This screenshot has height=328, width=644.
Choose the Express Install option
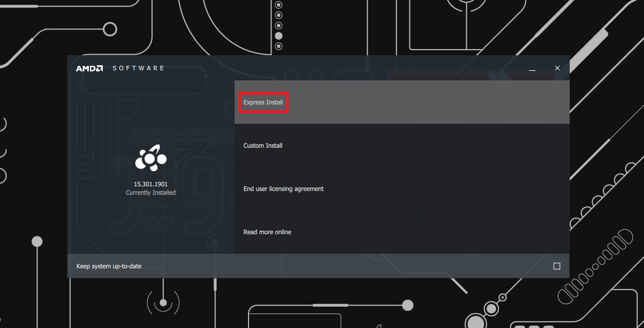[x=402, y=102]
